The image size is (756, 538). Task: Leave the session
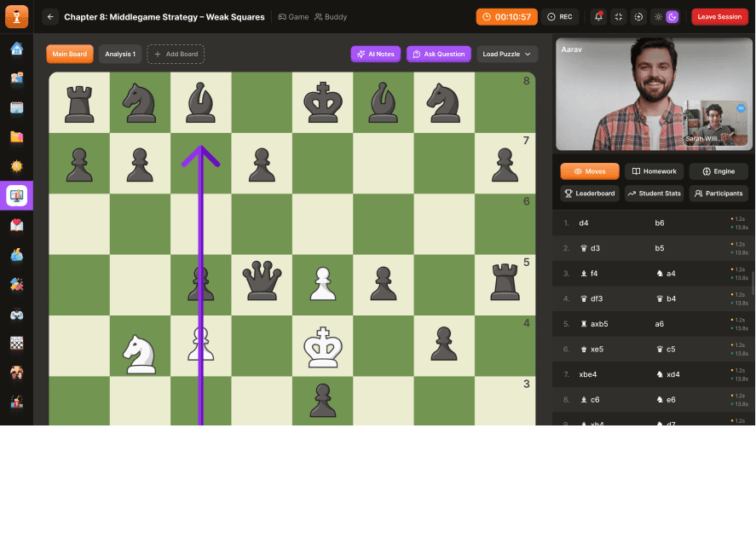[x=719, y=17]
